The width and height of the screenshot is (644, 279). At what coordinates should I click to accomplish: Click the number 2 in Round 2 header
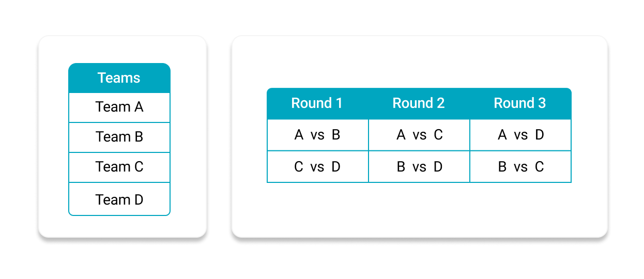pyautogui.click(x=440, y=103)
